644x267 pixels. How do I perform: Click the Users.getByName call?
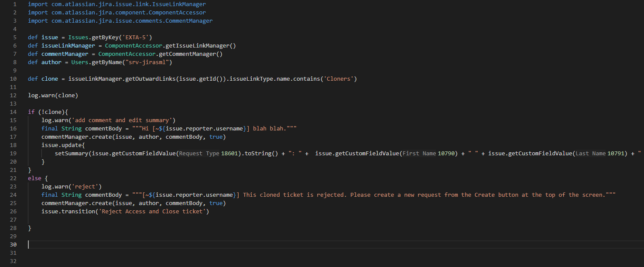coord(122,62)
